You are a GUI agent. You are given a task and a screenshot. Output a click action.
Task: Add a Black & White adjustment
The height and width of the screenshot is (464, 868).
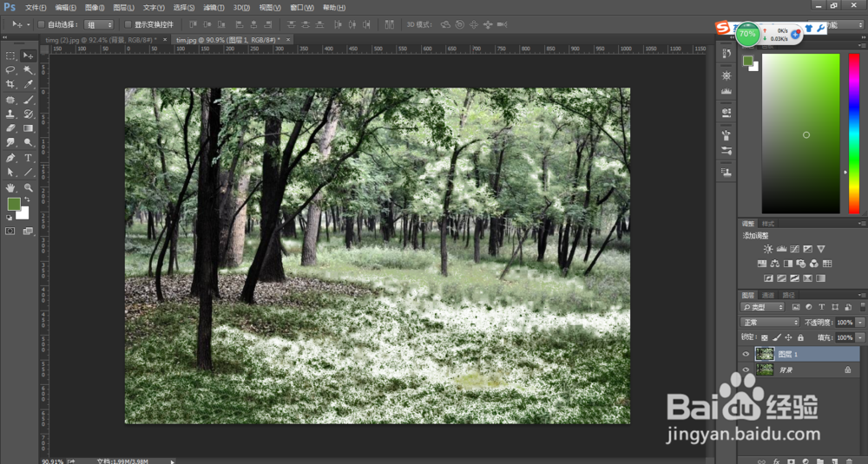(x=788, y=264)
